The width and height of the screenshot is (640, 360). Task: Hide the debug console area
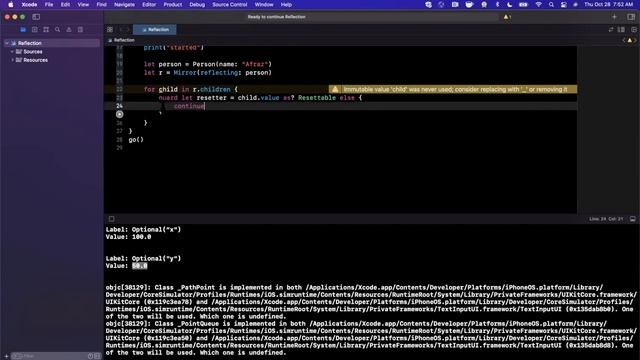coord(632,219)
